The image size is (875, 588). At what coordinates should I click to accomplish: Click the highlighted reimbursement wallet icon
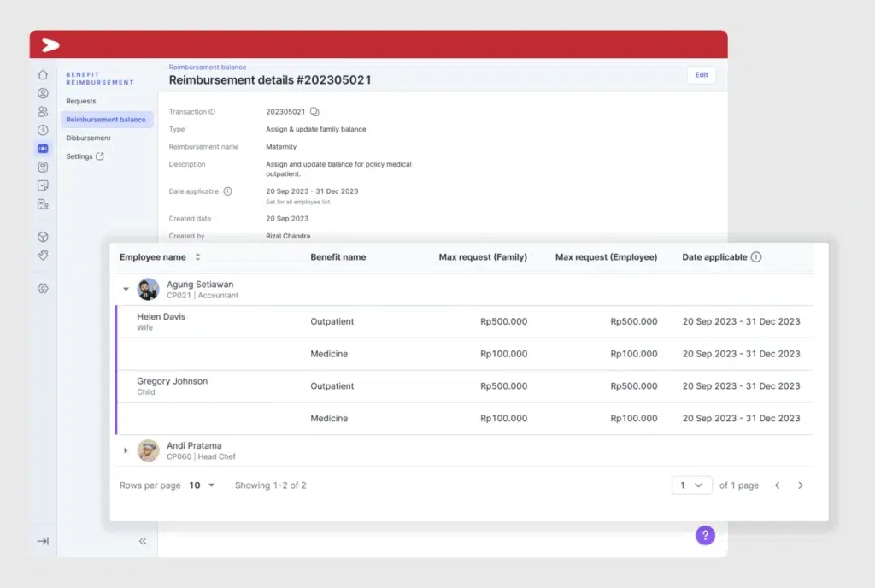click(x=43, y=149)
